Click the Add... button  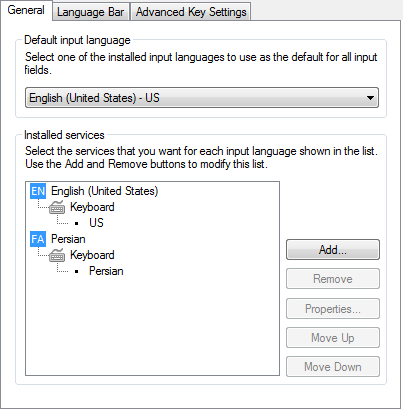pos(333,249)
